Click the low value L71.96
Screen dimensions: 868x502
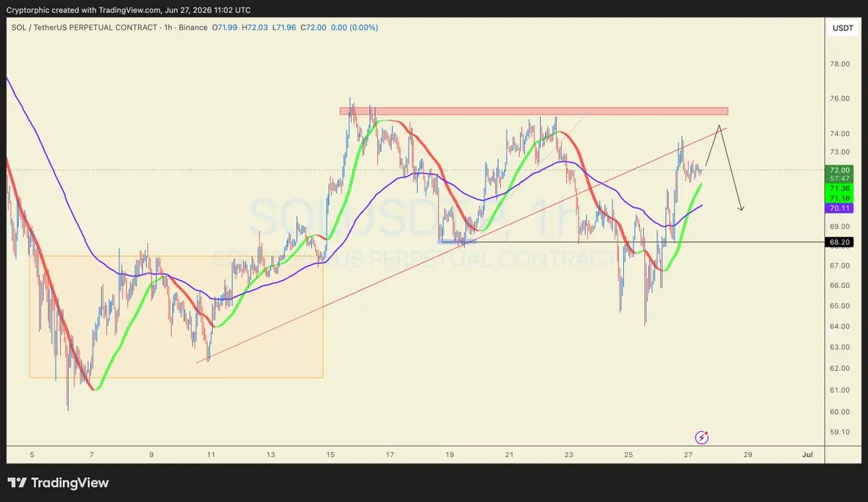284,27
